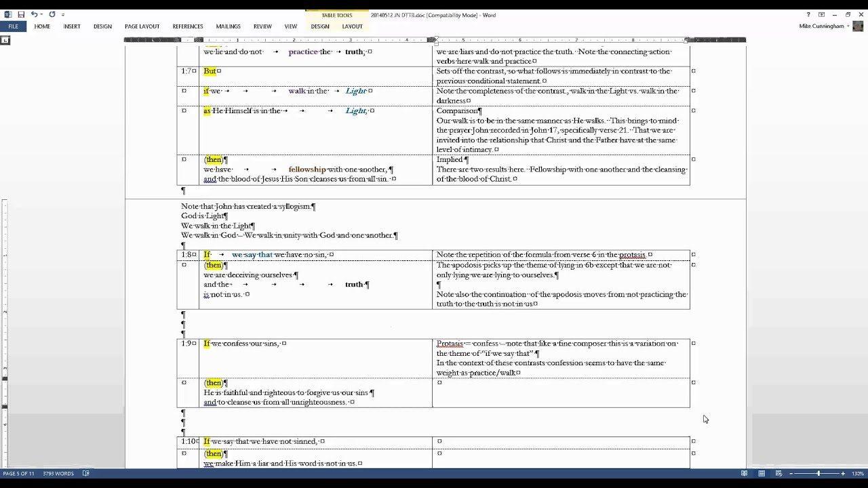Click the 3793 WORDS count in status bar
Screen dimensions: 868x488
pyautogui.click(x=58, y=473)
